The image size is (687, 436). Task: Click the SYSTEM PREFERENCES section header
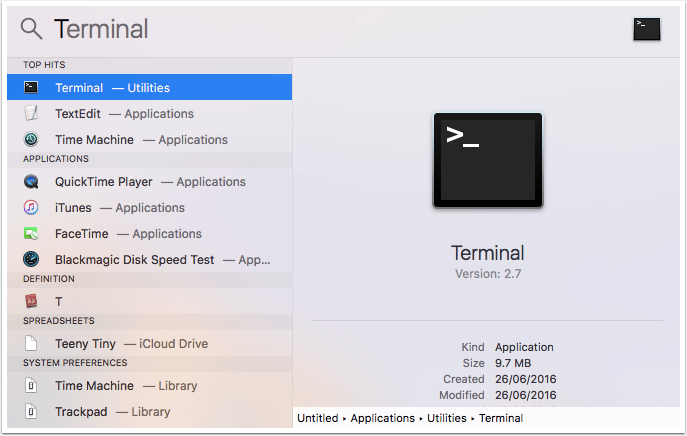(x=75, y=363)
